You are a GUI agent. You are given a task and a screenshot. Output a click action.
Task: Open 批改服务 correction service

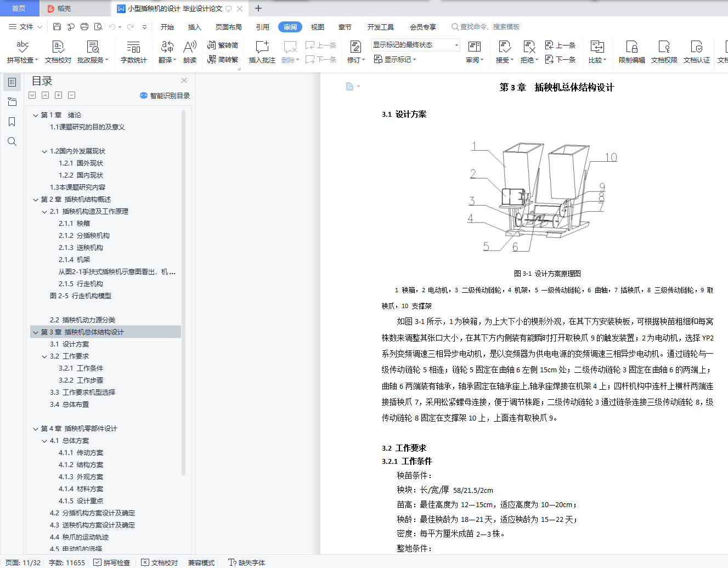pyautogui.click(x=93, y=52)
